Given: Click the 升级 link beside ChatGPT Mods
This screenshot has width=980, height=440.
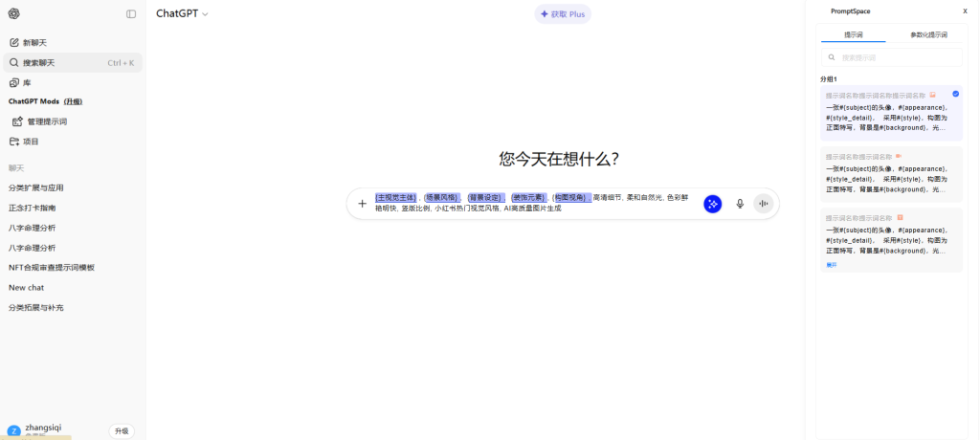Looking at the screenshot, I should (x=73, y=101).
